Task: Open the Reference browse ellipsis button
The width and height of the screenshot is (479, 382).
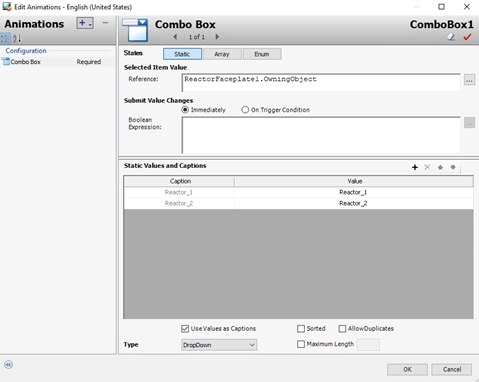Action: [x=469, y=80]
